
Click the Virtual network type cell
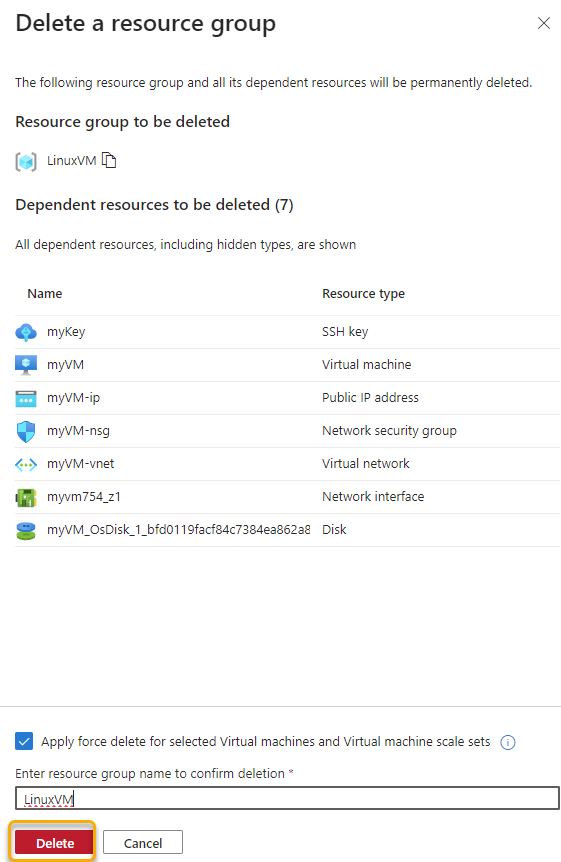pyautogui.click(x=366, y=463)
